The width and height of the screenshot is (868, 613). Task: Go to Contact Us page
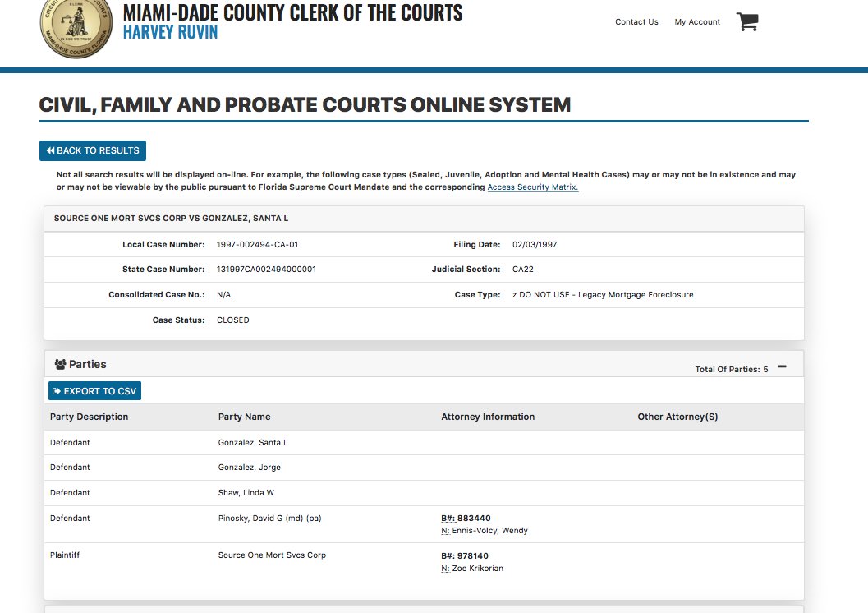636,21
